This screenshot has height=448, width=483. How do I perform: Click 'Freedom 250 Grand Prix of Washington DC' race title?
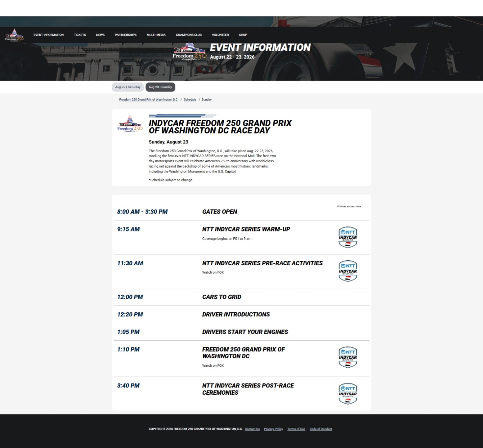pos(243,353)
